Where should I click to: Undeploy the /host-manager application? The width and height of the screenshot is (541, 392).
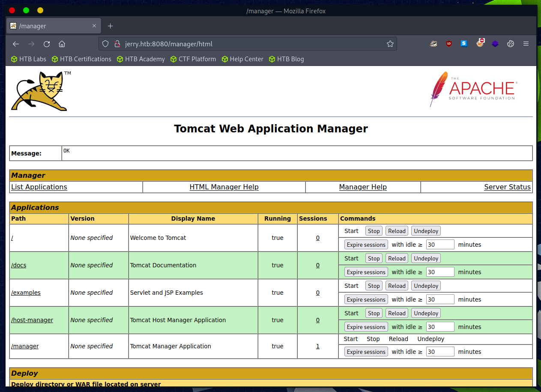426,313
